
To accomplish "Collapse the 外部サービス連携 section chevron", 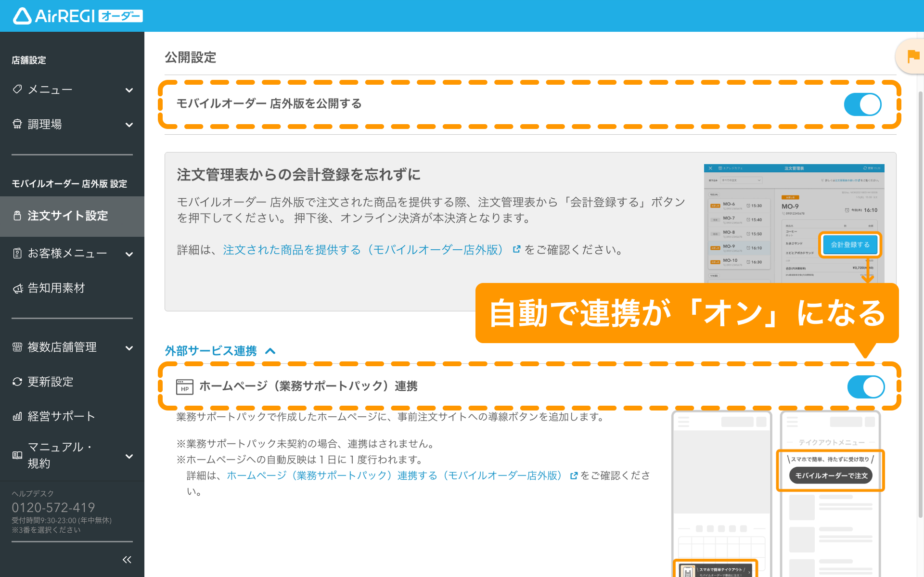I will pyautogui.click(x=270, y=351).
